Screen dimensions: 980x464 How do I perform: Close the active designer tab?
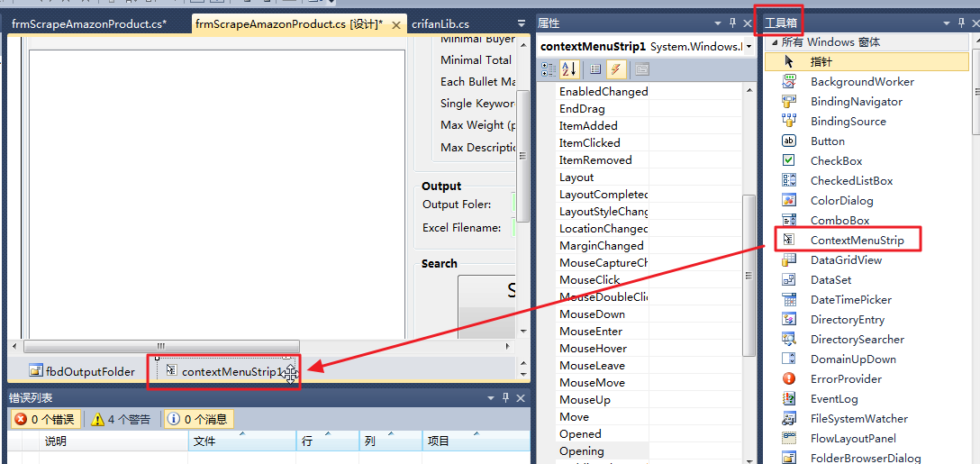tap(396, 25)
